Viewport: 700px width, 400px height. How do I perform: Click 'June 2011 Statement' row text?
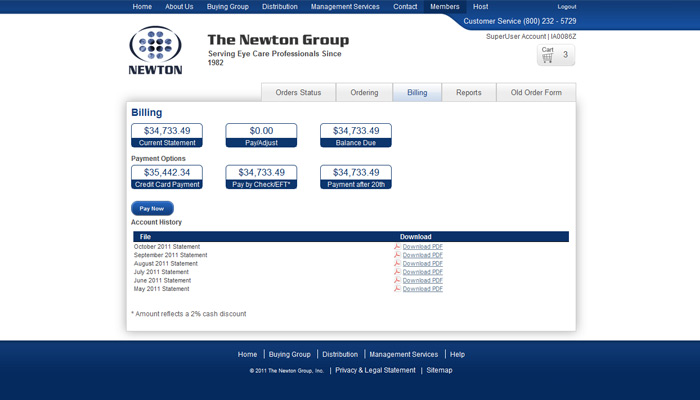(x=162, y=280)
